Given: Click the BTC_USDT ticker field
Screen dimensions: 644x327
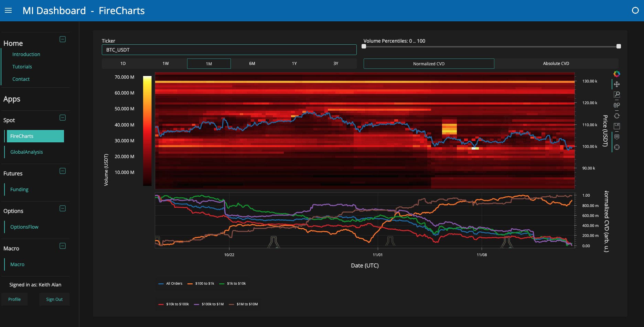Looking at the screenshot, I should point(229,50).
